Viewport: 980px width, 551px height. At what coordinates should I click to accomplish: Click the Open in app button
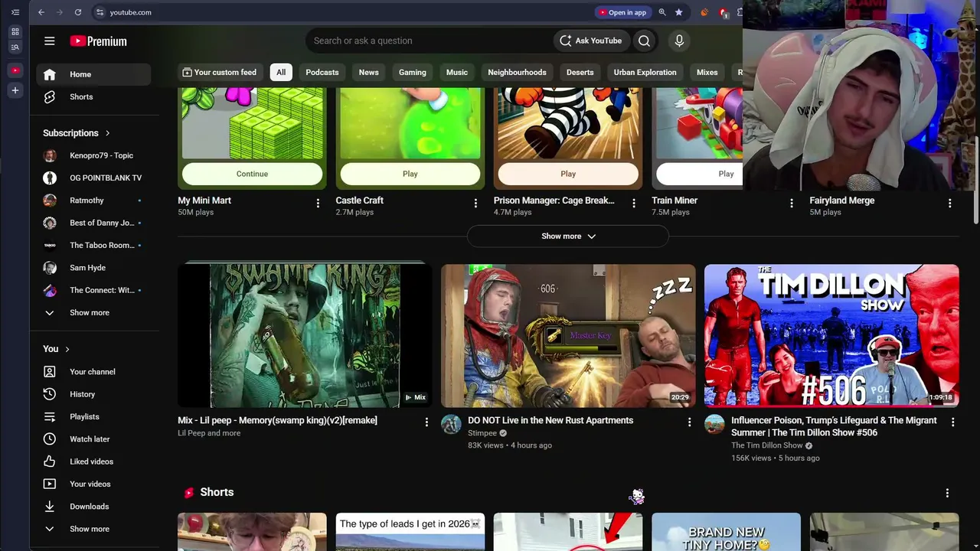624,12
